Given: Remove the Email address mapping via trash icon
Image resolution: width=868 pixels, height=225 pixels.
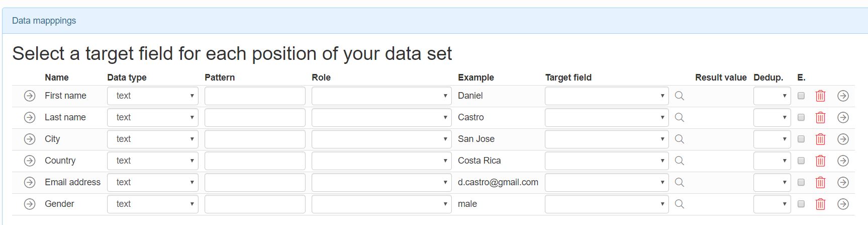Looking at the screenshot, I should click(x=820, y=182).
